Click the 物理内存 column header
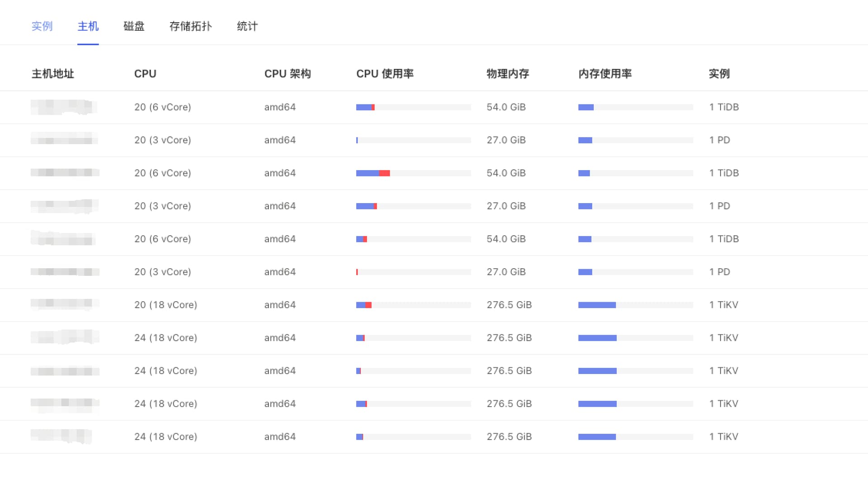 [x=508, y=74]
